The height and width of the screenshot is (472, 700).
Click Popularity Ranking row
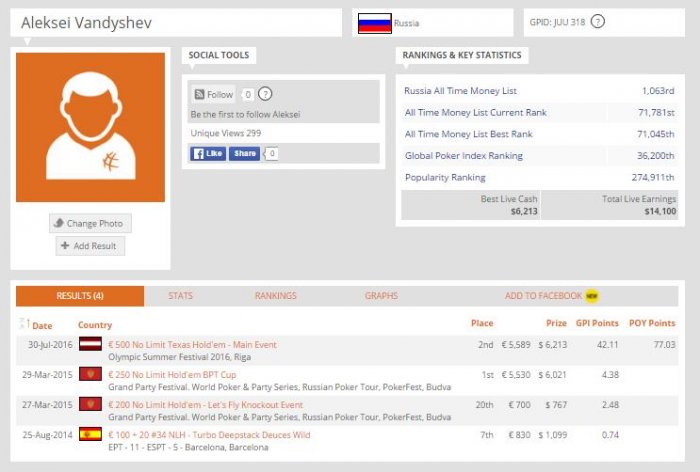click(x=539, y=177)
